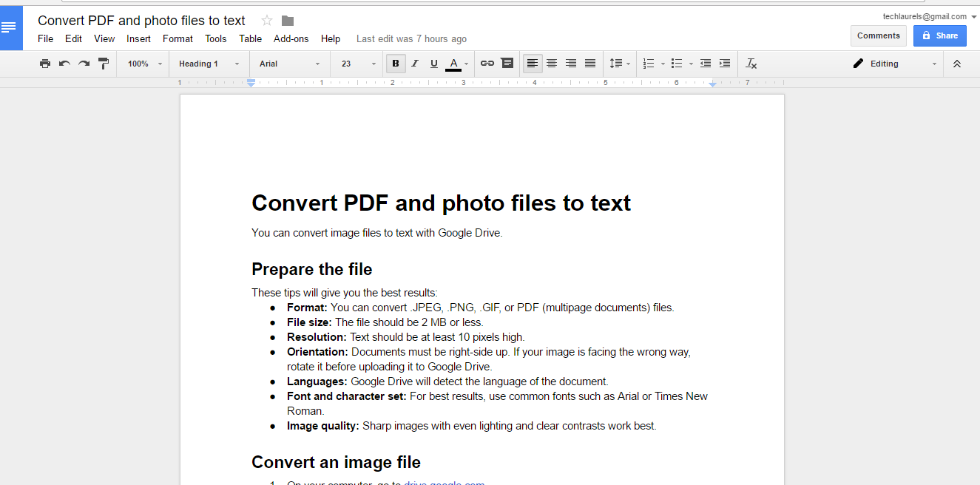
Task: Place cursor in 'Convert PDF and photo files to text' heading
Action: [441, 203]
